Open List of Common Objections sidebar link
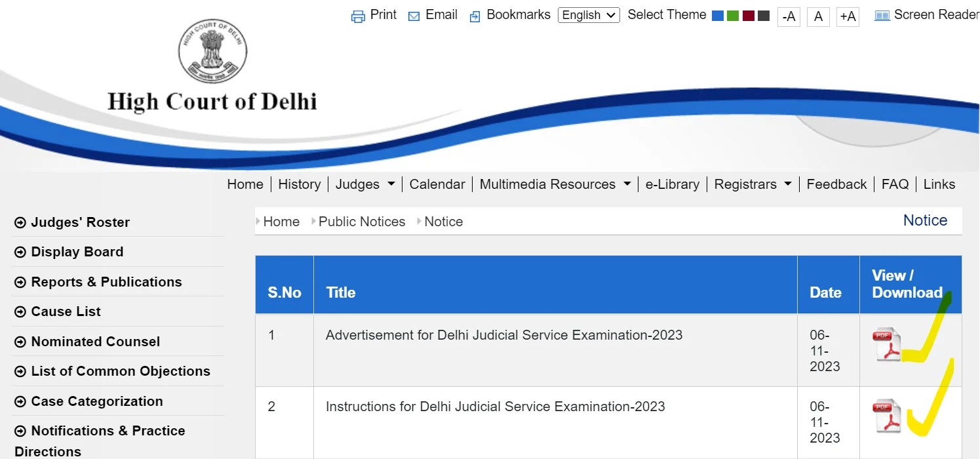This screenshot has height=459, width=980. [x=121, y=371]
